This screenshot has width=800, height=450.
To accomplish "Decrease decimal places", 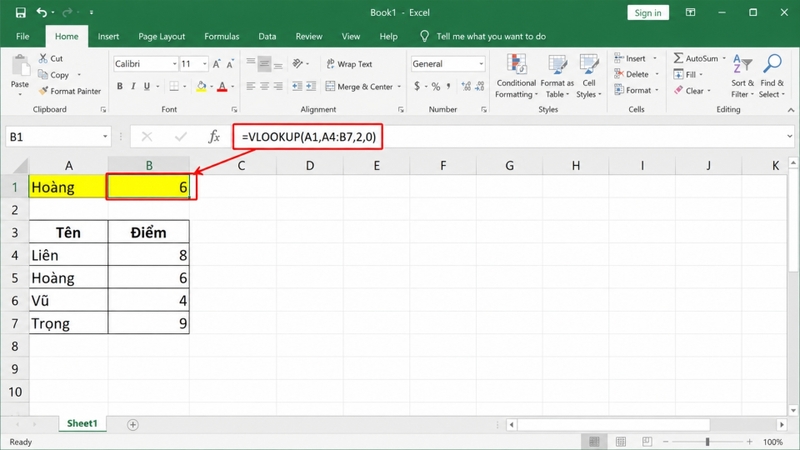I will click(480, 87).
